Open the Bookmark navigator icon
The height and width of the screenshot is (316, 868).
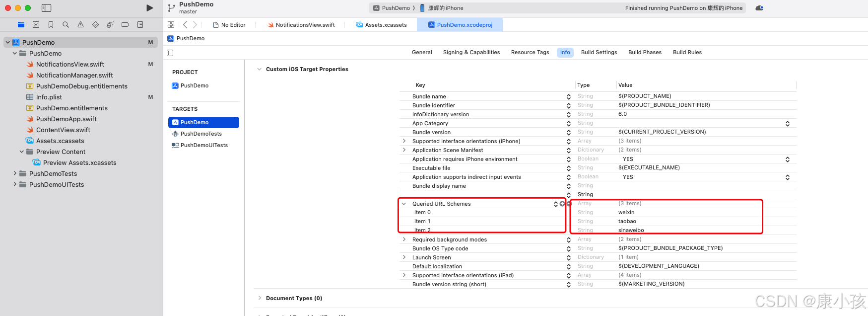tap(51, 24)
